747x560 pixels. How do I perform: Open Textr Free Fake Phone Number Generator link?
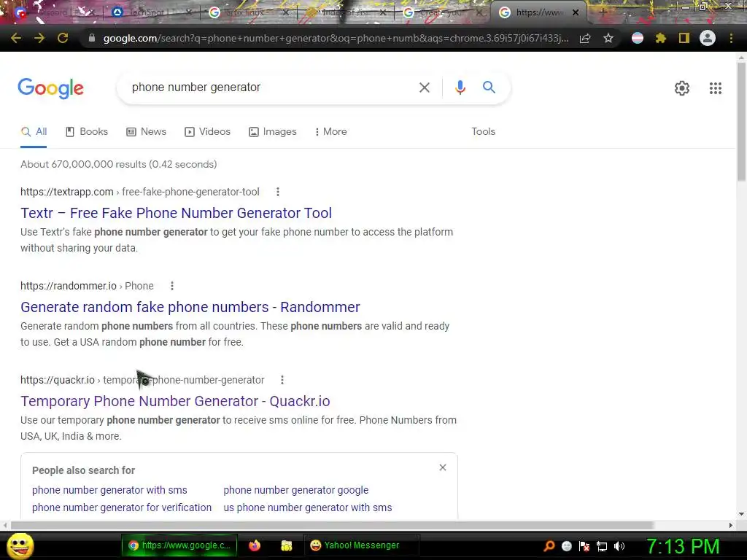177,213
